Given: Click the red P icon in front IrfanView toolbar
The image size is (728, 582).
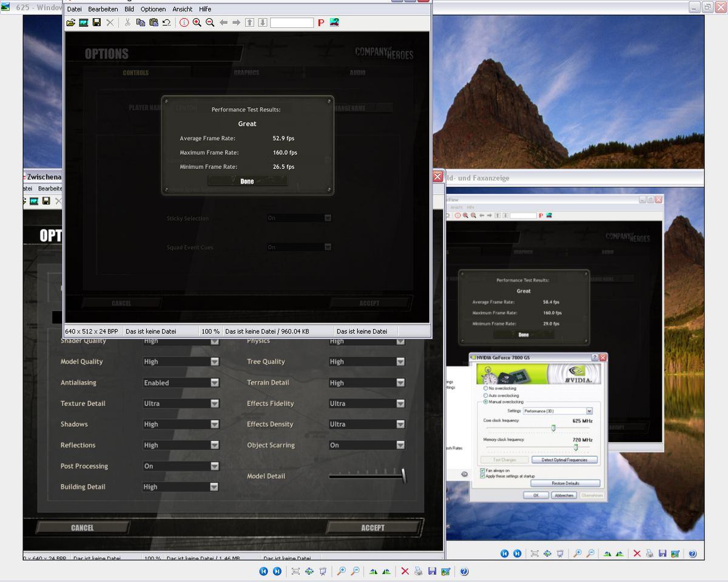Looking at the screenshot, I should tap(321, 23).
